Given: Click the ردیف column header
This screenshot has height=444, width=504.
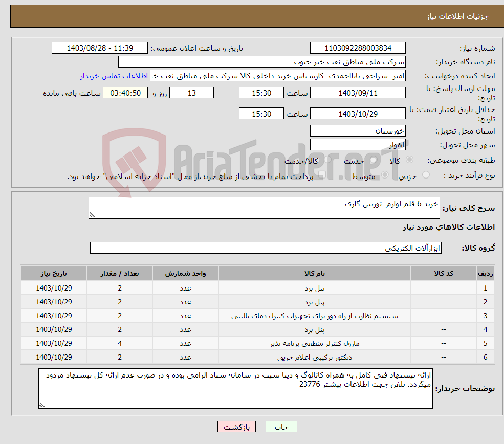Looking at the screenshot, I should (486, 273).
